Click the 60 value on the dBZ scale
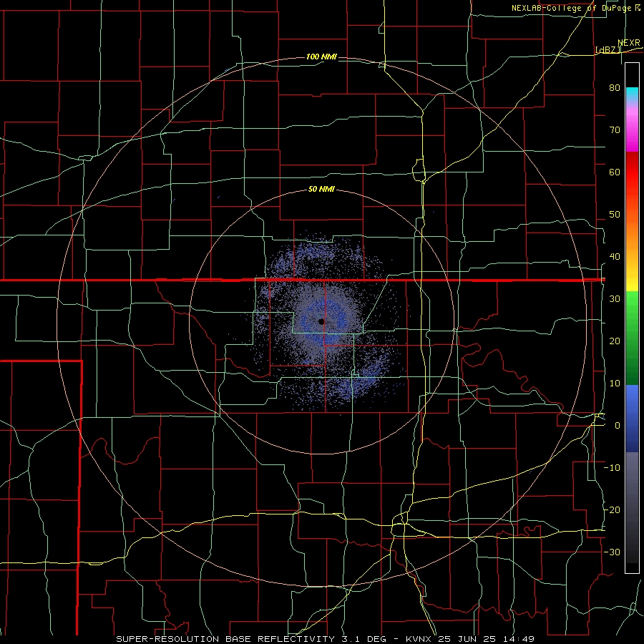644x644 pixels. (615, 172)
